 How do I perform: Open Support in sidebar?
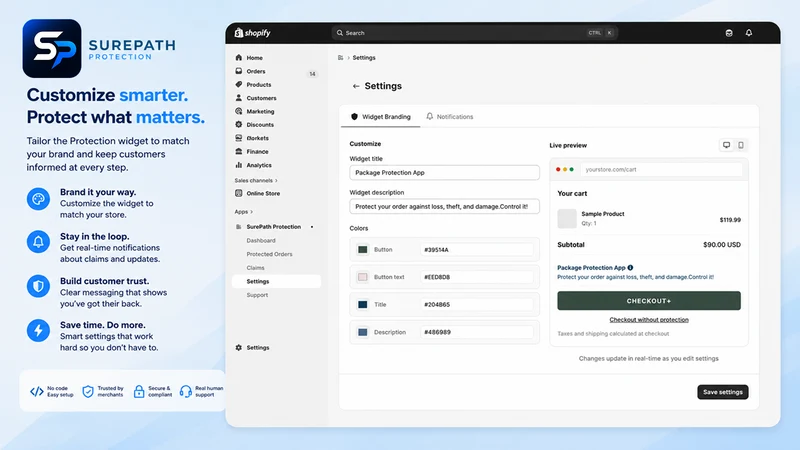coord(257,295)
